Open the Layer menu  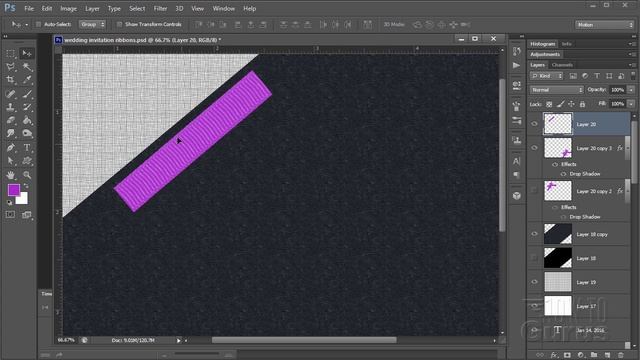click(x=92, y=8)
